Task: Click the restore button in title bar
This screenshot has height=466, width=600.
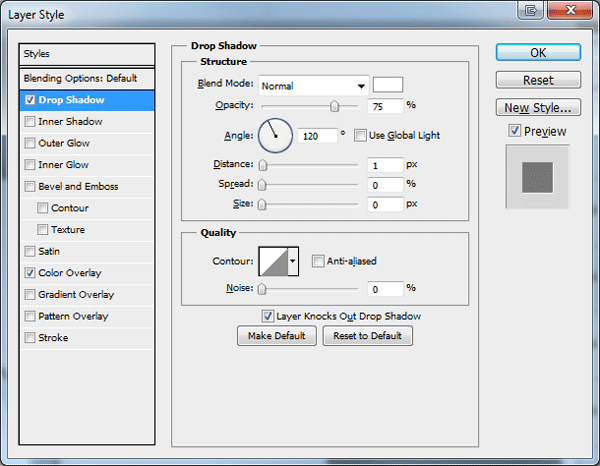Action: pos(530,10)
